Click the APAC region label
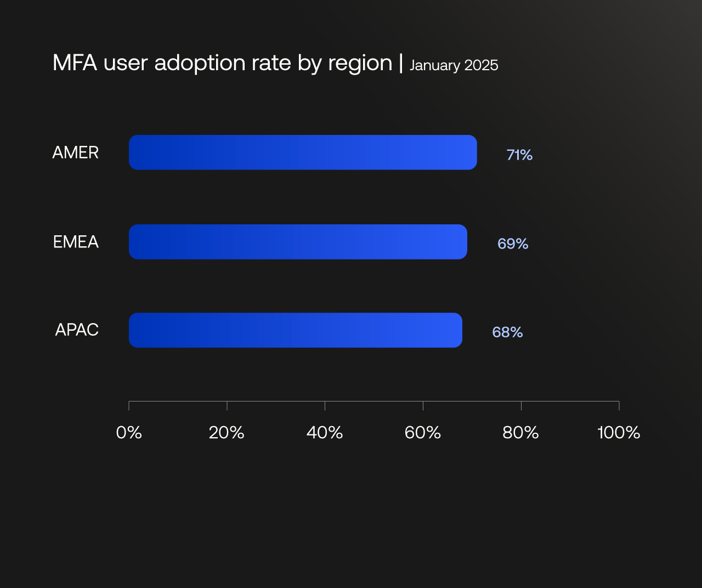Image resolution: width=702 pixels, height=588 pixels. [77, 330]
